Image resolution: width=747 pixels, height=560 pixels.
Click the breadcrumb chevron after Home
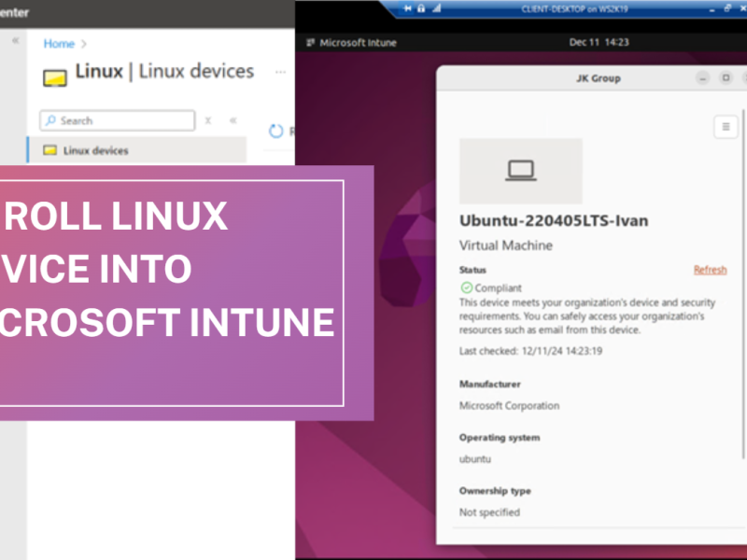(83, 43)
